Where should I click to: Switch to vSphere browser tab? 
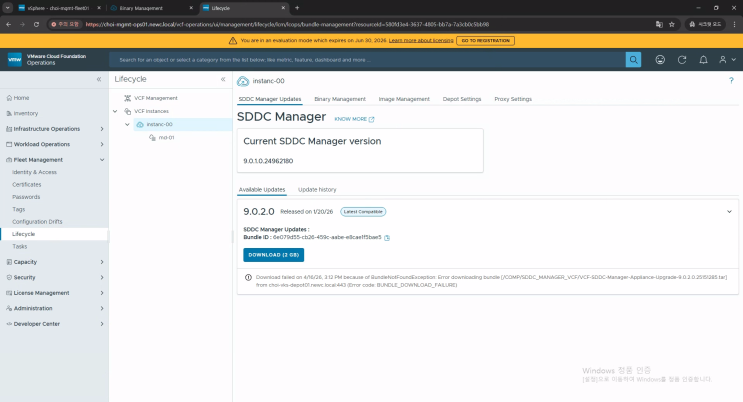point(57,8)
